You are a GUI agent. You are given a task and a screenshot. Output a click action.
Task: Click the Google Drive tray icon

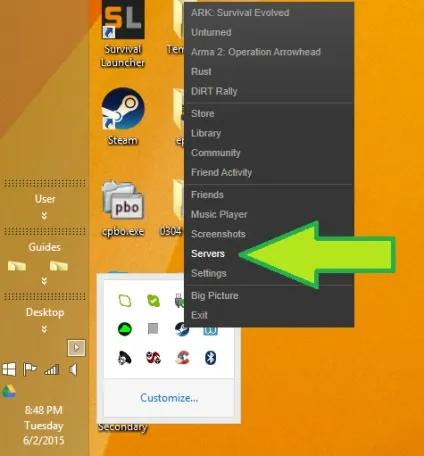tap(9, 391)
